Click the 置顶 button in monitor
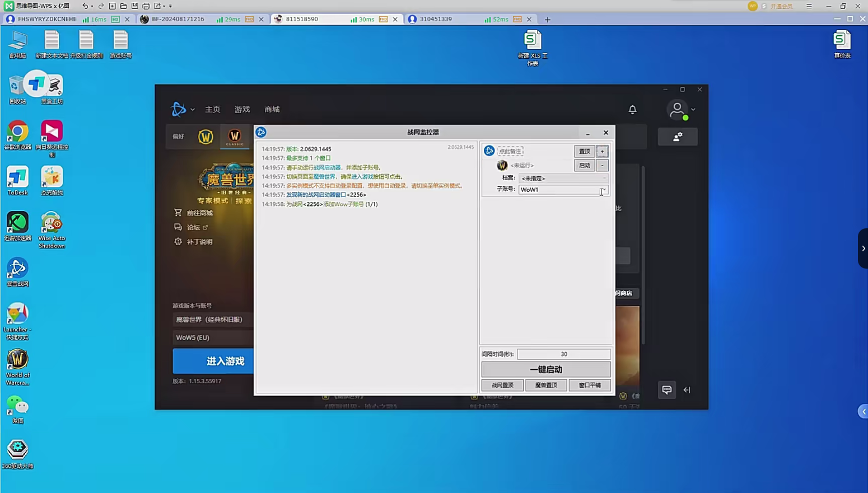The height and width of the screenshot is (493, 868). coord(584,151)
